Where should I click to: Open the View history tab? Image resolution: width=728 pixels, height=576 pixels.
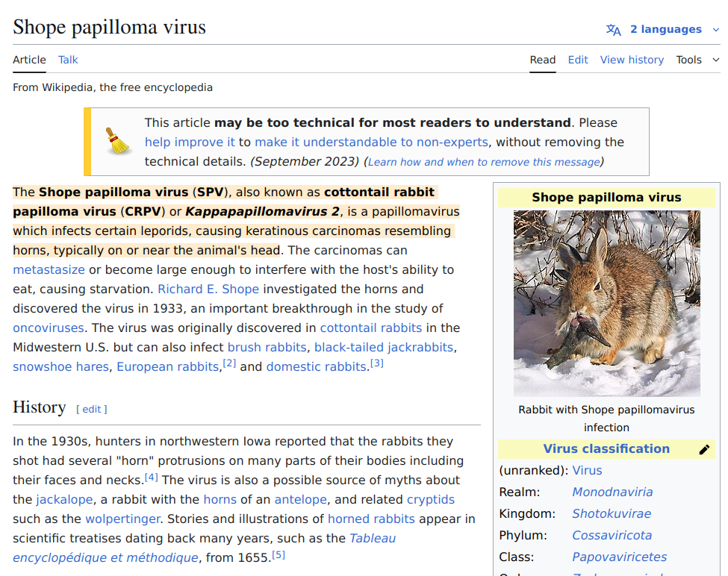[x=632, y=60]
